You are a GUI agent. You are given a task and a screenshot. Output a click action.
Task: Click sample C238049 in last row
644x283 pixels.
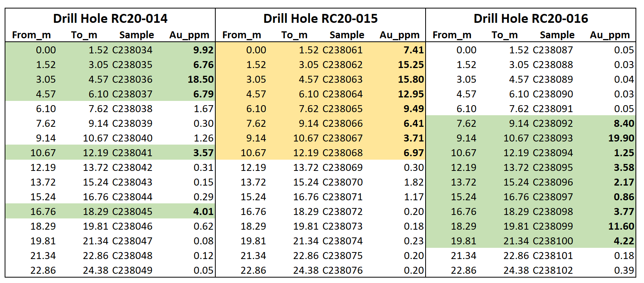132,271
